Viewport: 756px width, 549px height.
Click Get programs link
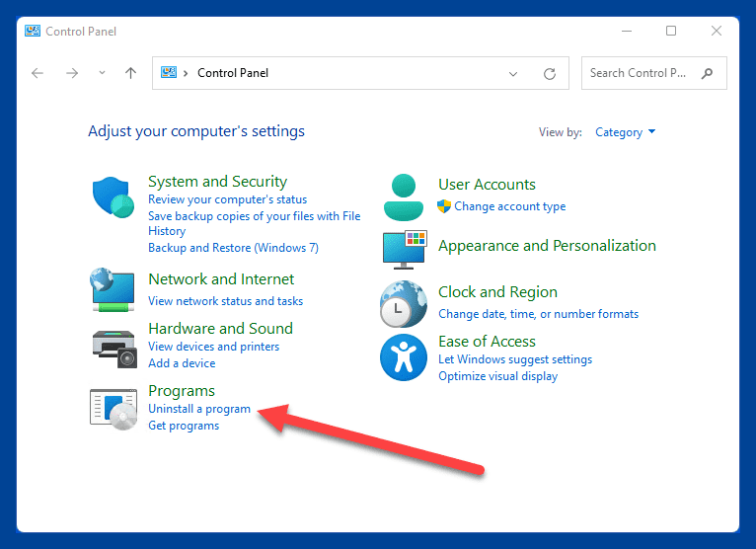tap(184, 426)
